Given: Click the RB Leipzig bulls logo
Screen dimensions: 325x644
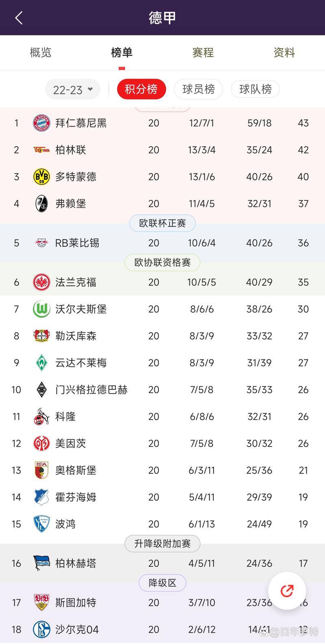Looking at the screenshot, I should (x=41, y=243).
